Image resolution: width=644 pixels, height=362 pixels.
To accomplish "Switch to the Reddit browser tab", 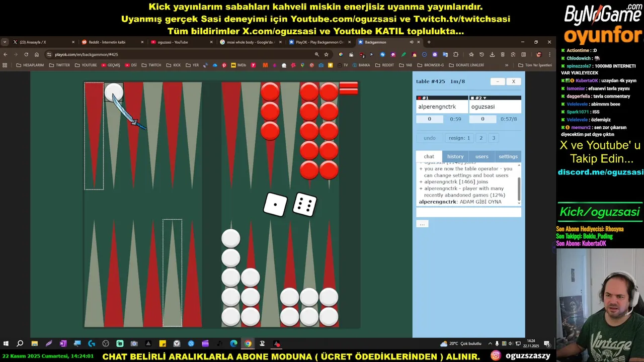I will [113, 42].
